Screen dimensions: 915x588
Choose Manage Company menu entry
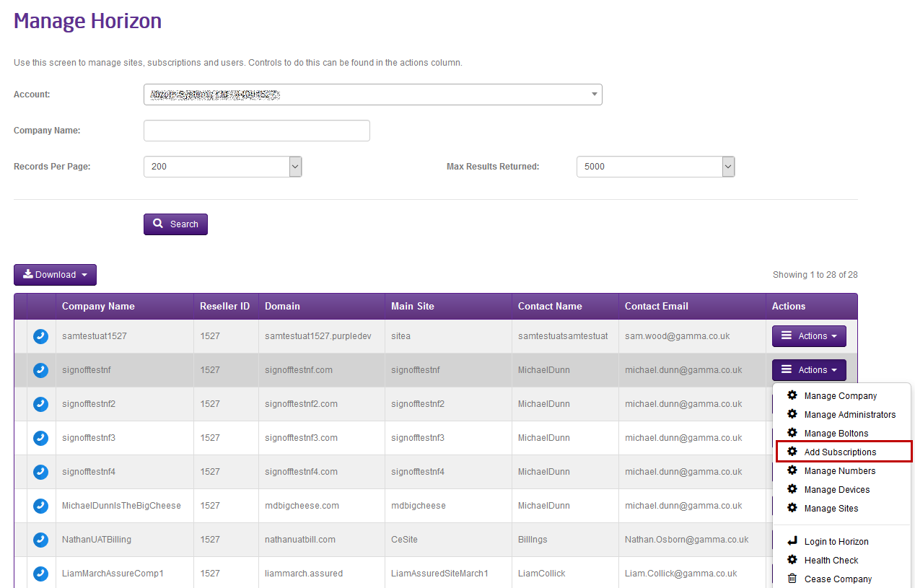(x=841, y=396)
